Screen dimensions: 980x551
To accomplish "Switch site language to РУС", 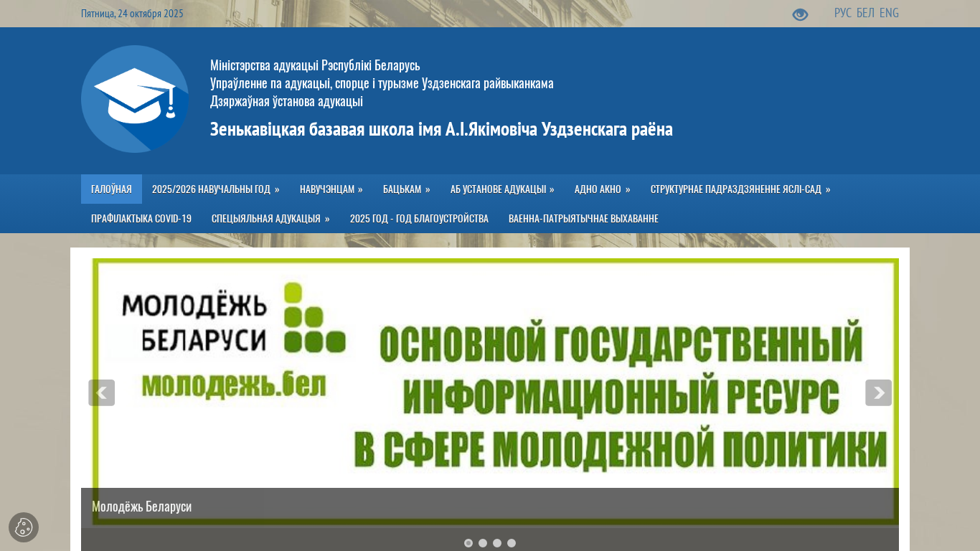I will 843,13.
